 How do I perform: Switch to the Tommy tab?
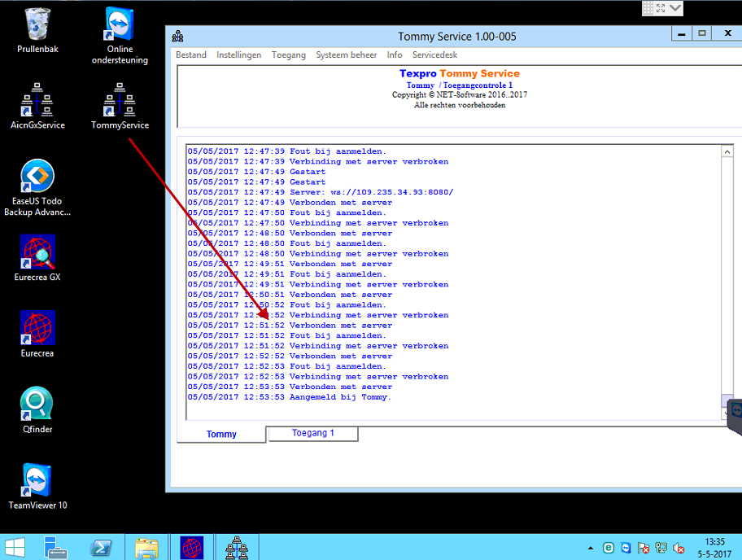click(x=221, y=434)
